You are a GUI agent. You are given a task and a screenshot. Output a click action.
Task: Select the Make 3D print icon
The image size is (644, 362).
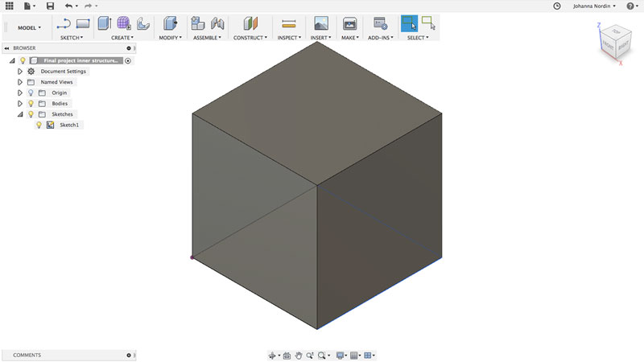tap(349, 23)
